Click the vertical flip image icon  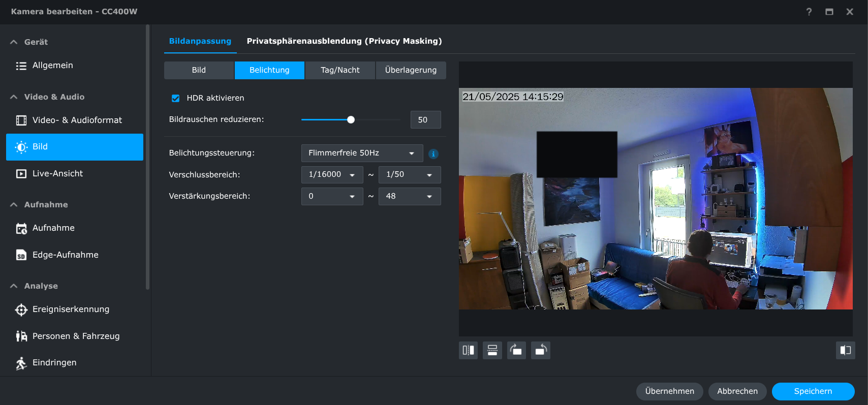[492, 350]
